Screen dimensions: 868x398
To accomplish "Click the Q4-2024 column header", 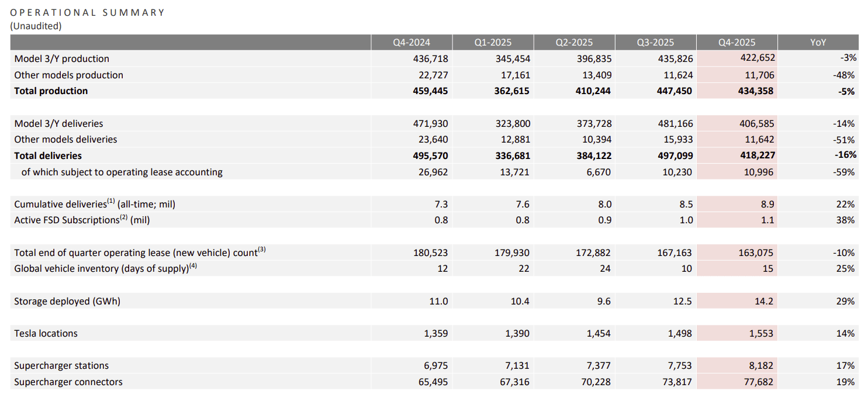I will pos(411,43).
